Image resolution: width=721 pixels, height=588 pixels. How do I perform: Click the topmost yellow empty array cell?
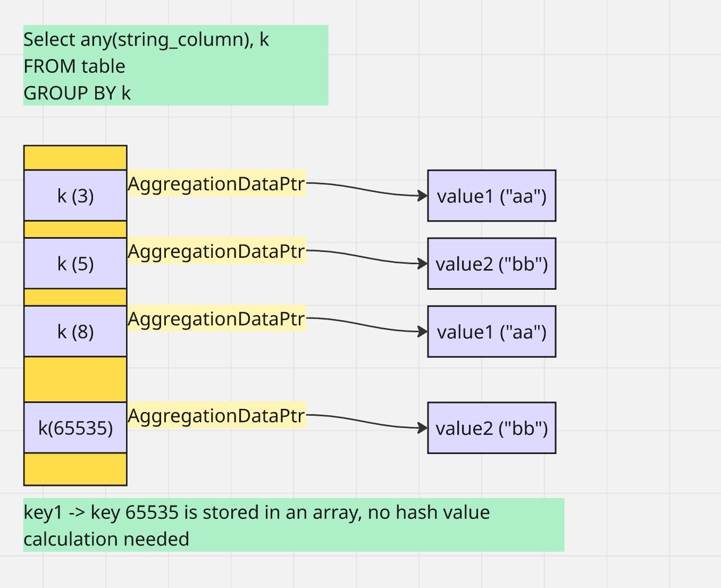pos(76,158)
